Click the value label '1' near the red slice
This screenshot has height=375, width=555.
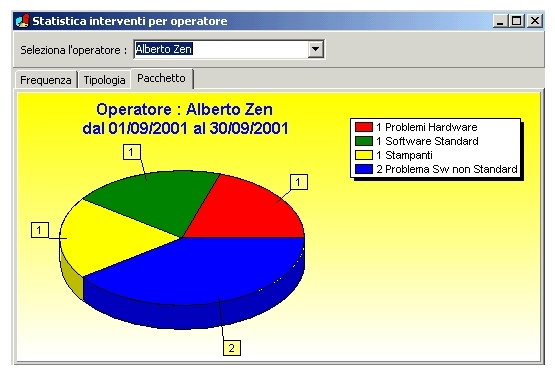[x=298, y=182]
